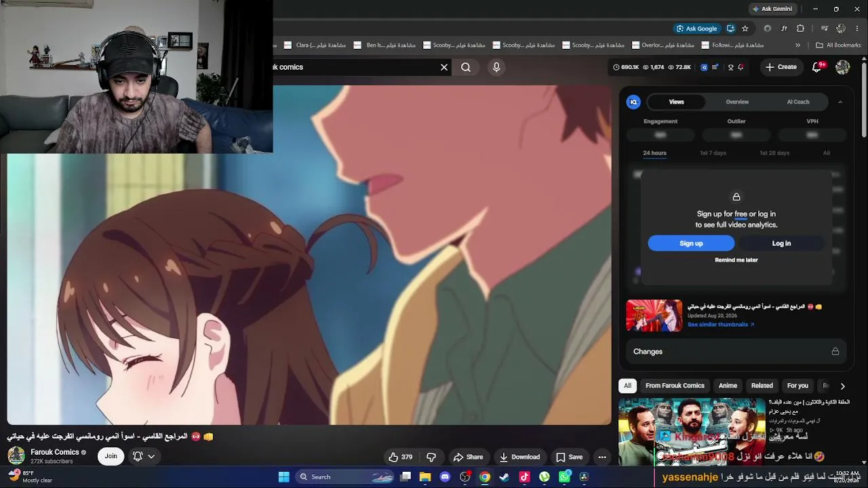This screenshot has width=868, height=488.
Task: Select the Related filter chip
Action: point(762,386)
